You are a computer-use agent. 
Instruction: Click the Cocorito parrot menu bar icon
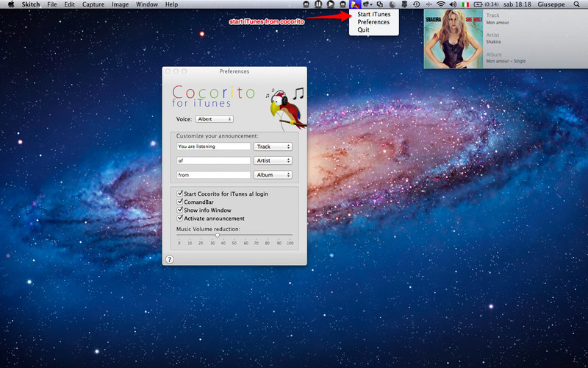(x=355, y=4)
